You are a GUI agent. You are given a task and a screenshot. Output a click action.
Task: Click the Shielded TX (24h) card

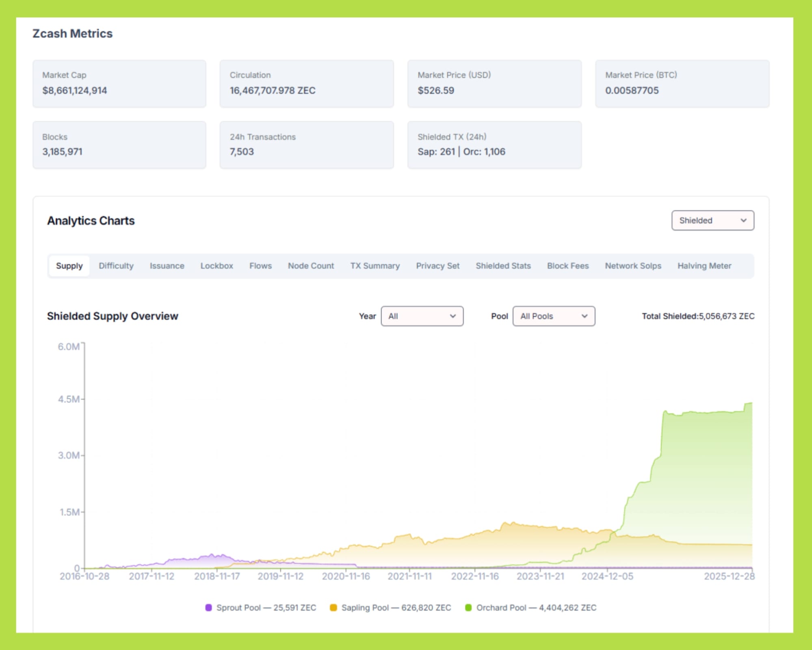tap(494, 145)
